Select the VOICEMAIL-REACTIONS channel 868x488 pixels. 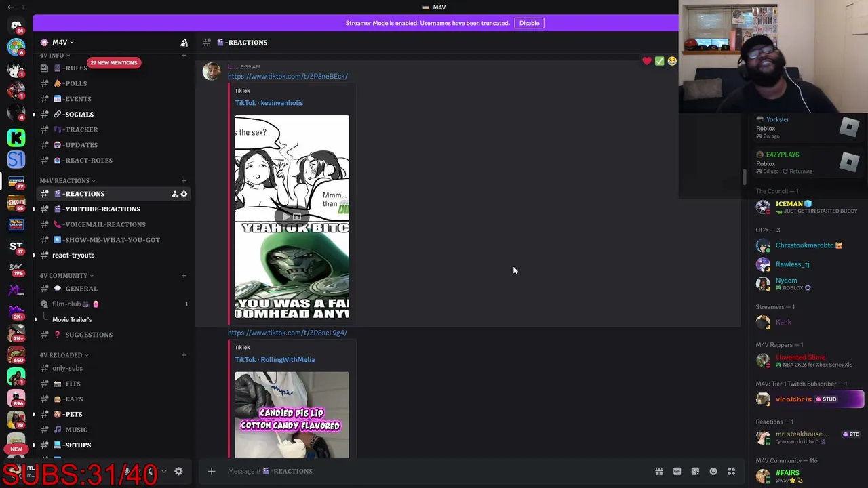click(113, 224)
